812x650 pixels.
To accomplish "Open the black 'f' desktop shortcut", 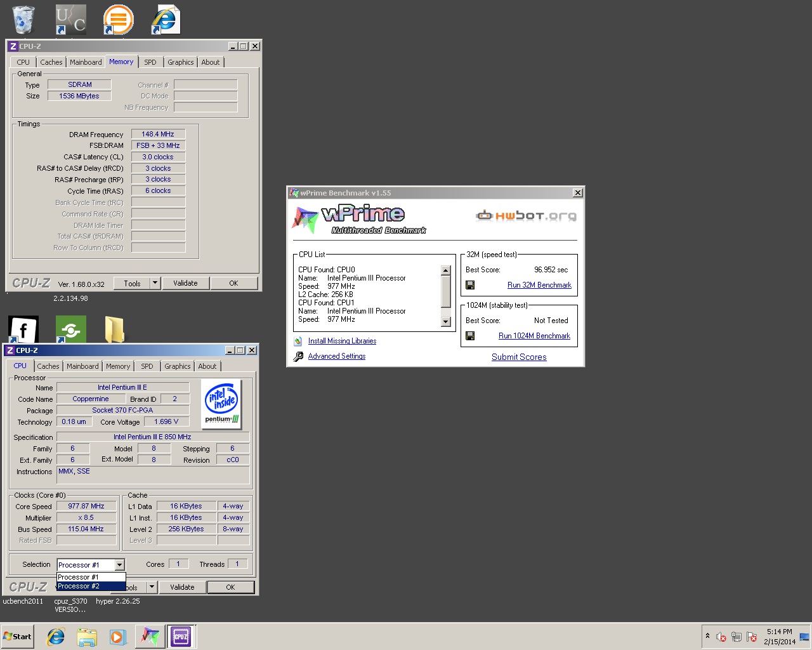I will (23, 330).
